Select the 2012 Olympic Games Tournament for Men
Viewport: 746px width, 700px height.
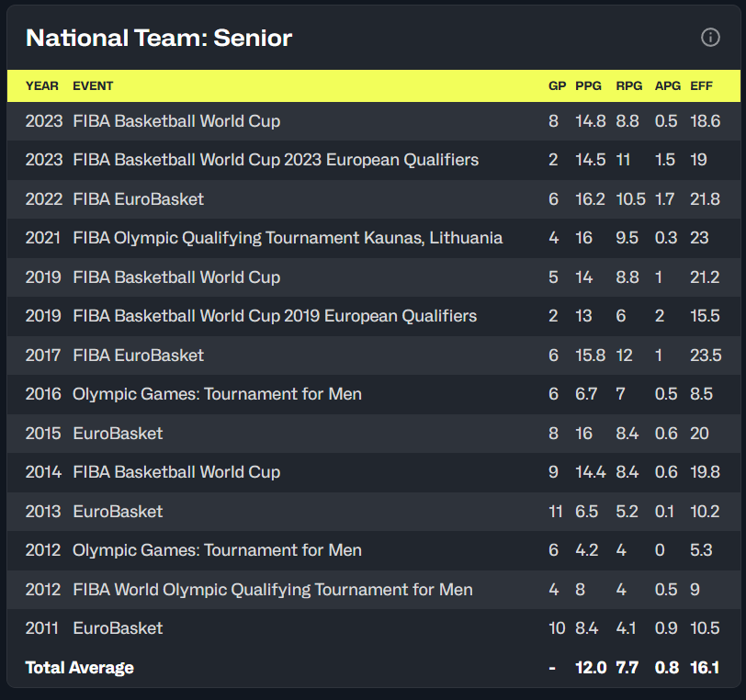click(x=217, y=550)
